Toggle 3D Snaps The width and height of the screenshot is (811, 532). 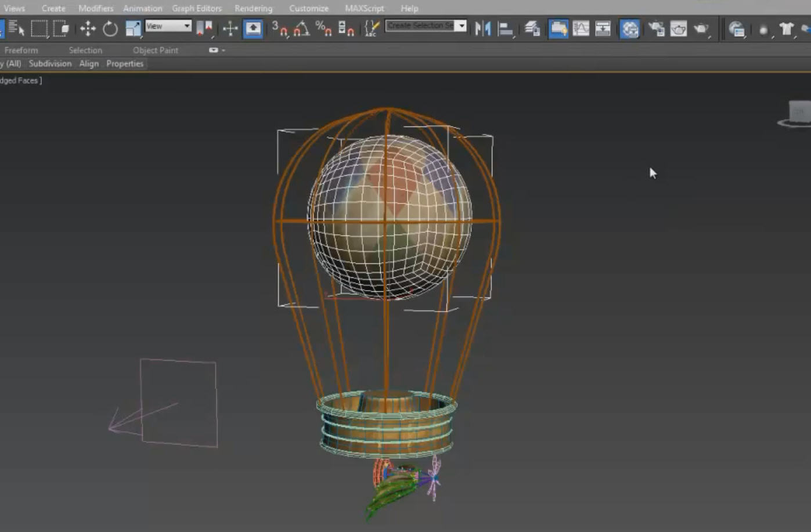pos(280,28)
